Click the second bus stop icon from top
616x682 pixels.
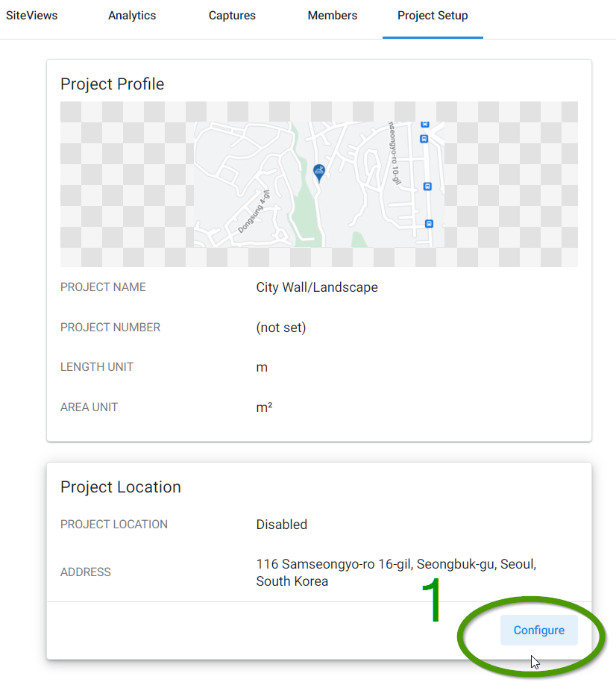tap(424, 139)
